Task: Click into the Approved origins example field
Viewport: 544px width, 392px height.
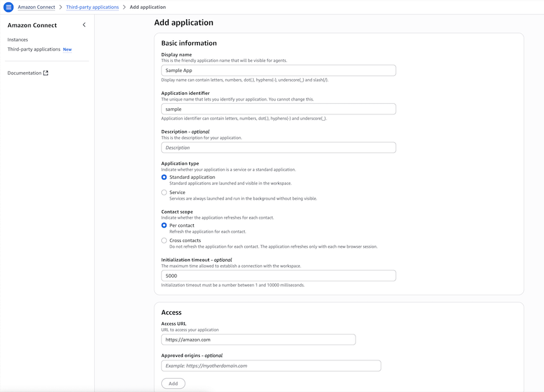Action: click(271, 365)
